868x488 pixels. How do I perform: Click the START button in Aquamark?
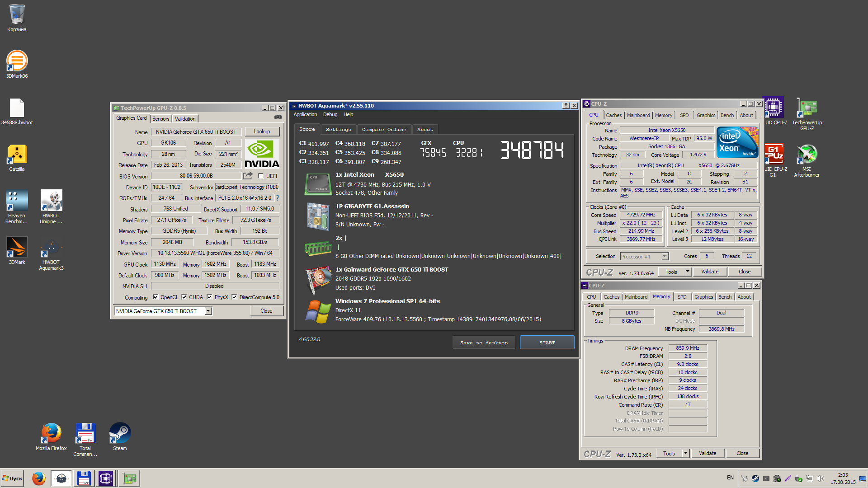click(x=547, y=343)
